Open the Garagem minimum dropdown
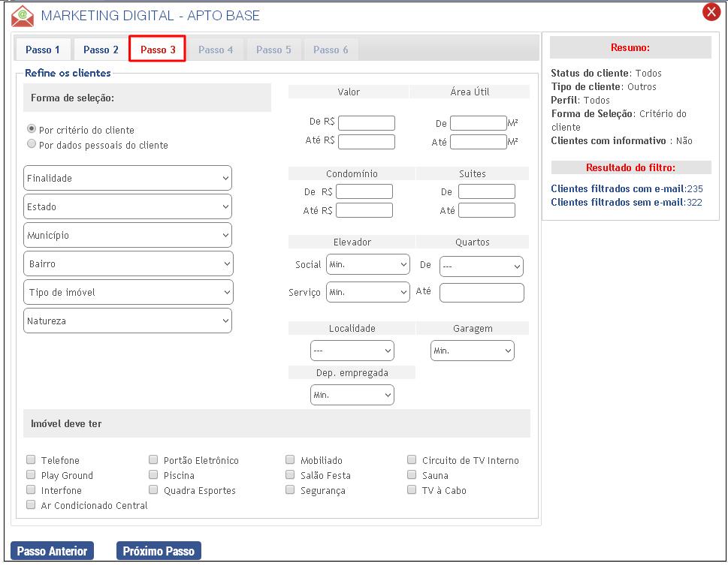Image resolution: width=728 pixels, height=566 pixels. point(473,351)
